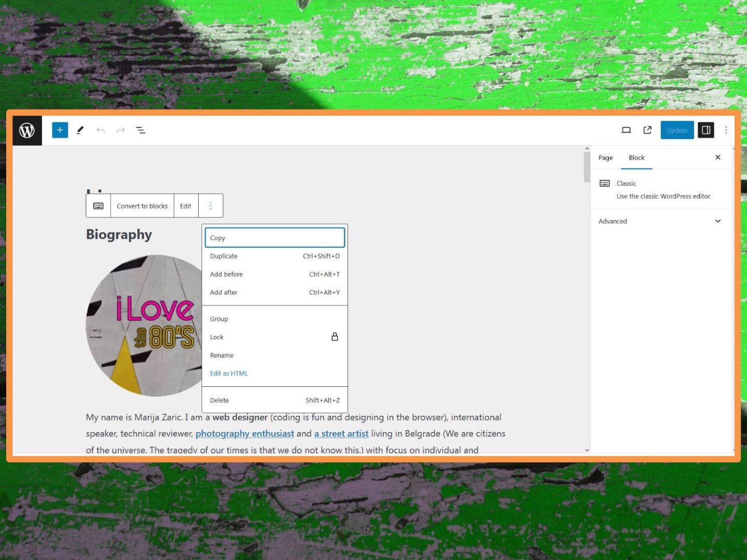Click the Update button
The image size is (747, 560).
point(677,130)
